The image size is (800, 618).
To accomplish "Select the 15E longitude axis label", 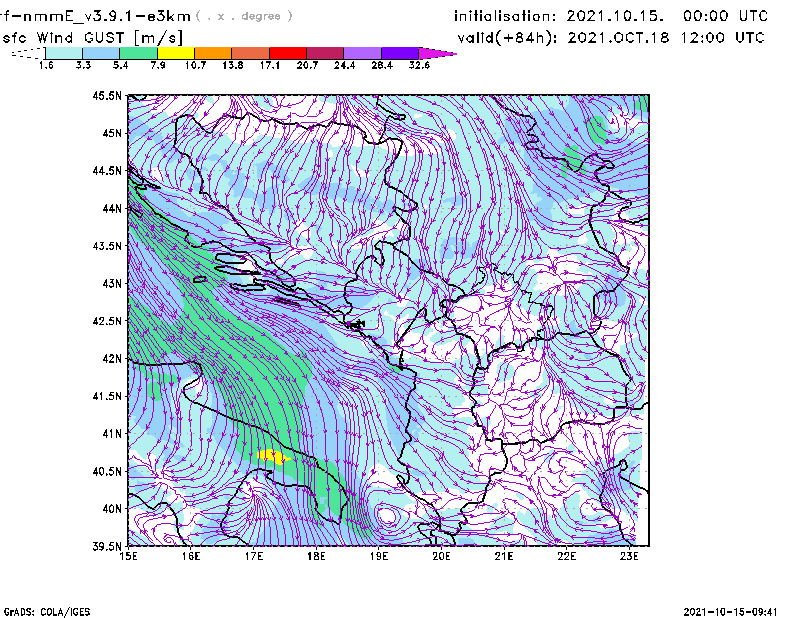I will point(128,555).
